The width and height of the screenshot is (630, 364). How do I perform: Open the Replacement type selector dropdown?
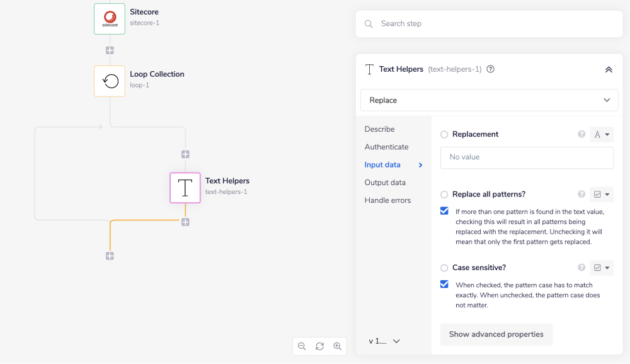(602, 134)
